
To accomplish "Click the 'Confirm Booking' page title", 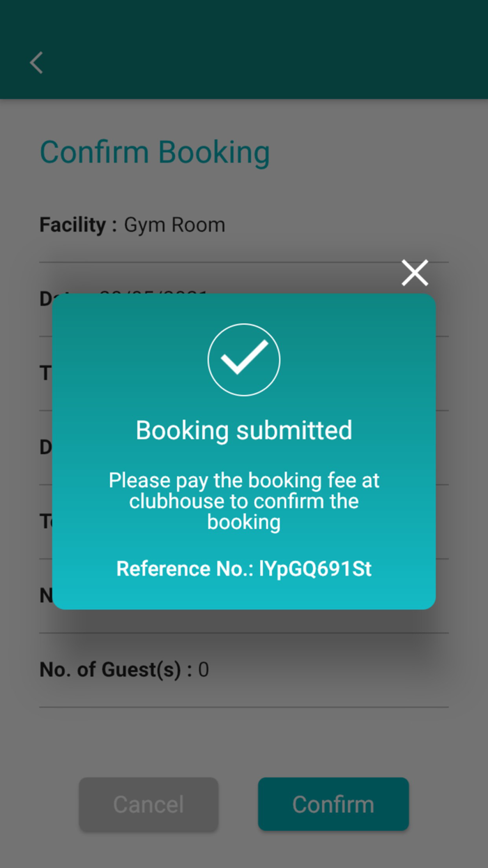I will (154, 152).
